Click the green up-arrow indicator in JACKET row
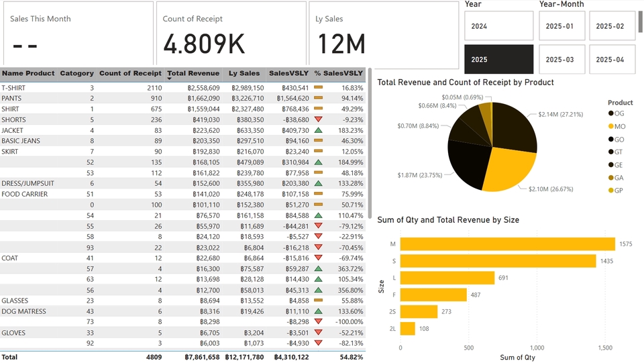 [318, 130]
